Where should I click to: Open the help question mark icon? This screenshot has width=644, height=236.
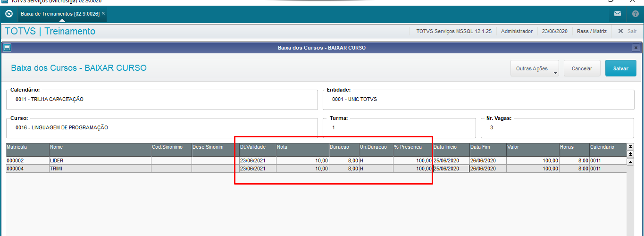pos(636,14)
